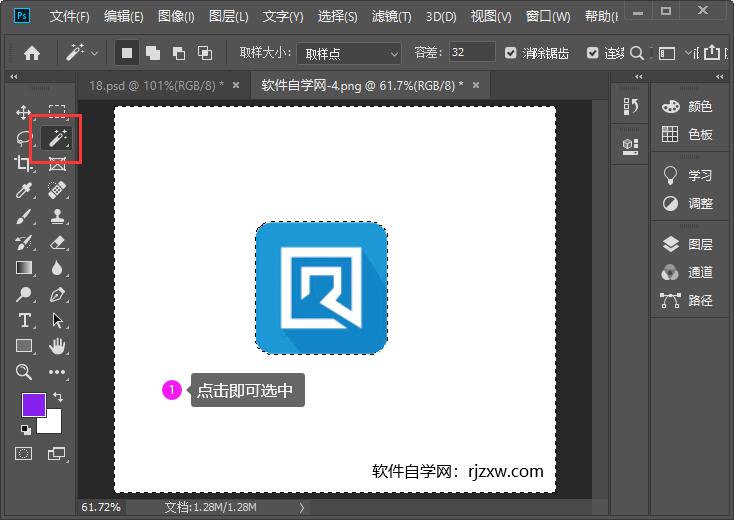The width and height of the screenshot is (734, 520).
Task: Reset default foreground and background colors
Action: 26,430
